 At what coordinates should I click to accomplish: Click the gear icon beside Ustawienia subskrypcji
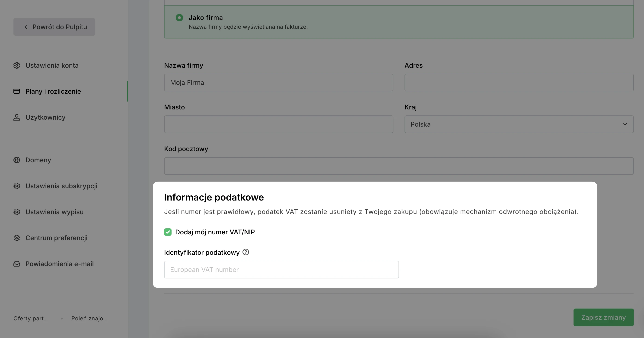(x=16, y=186)
